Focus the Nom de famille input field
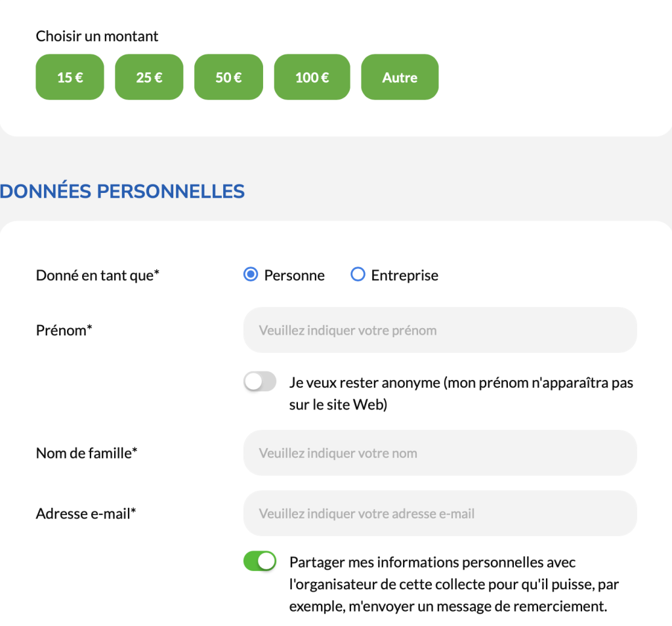Screen dimensions: 672x626 click(x=440, y=453)
